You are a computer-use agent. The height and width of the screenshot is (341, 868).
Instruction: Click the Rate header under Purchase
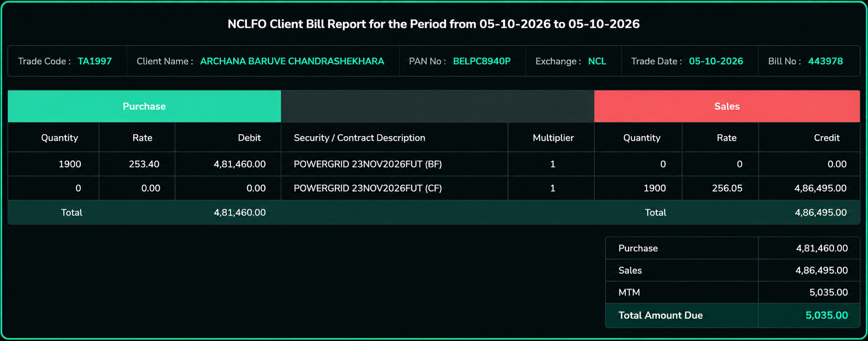142,138
